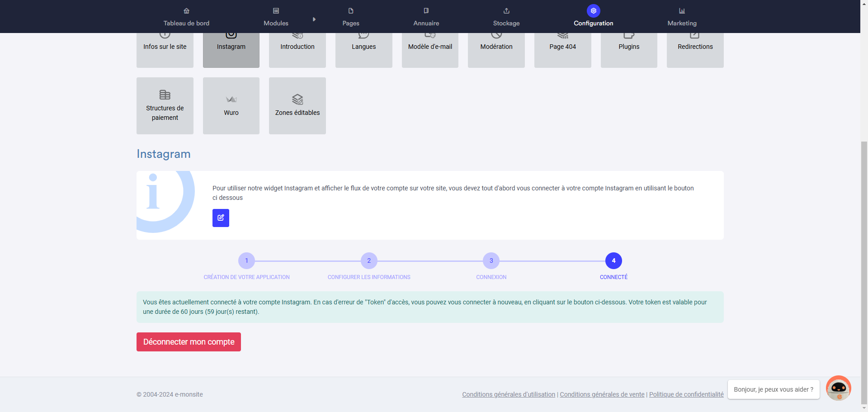Click the chatbot robot avatar

(839, 388)
